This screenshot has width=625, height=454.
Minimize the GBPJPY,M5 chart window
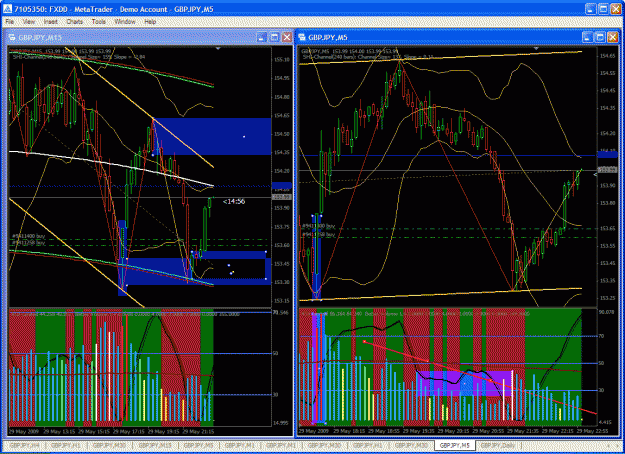(x=587, y=37)
